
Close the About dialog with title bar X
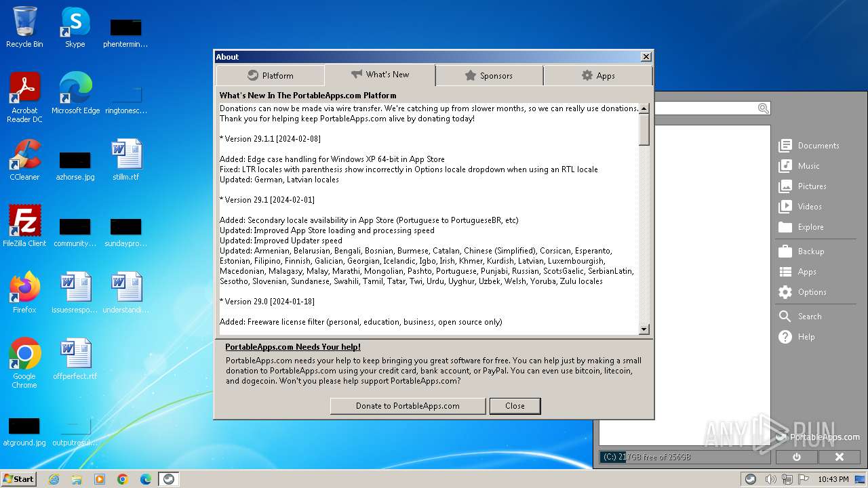[646, 57]
